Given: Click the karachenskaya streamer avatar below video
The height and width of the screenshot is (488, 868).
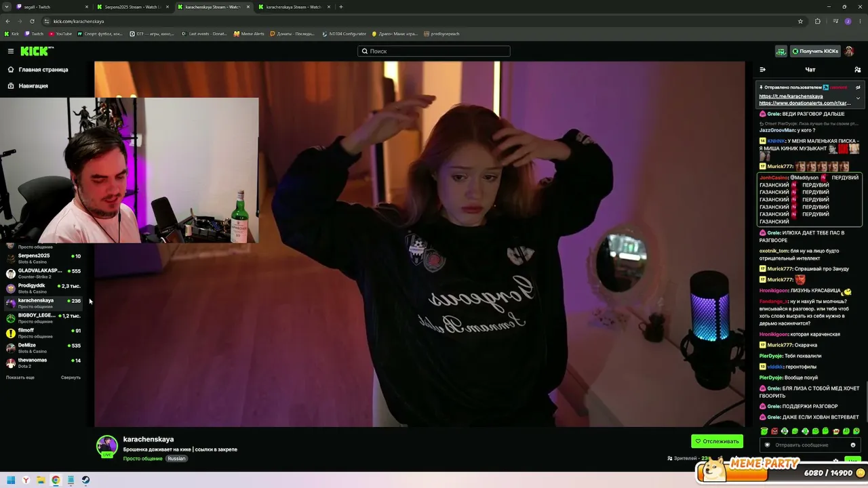Looking at the screenshot, I should tap(107, 446).
